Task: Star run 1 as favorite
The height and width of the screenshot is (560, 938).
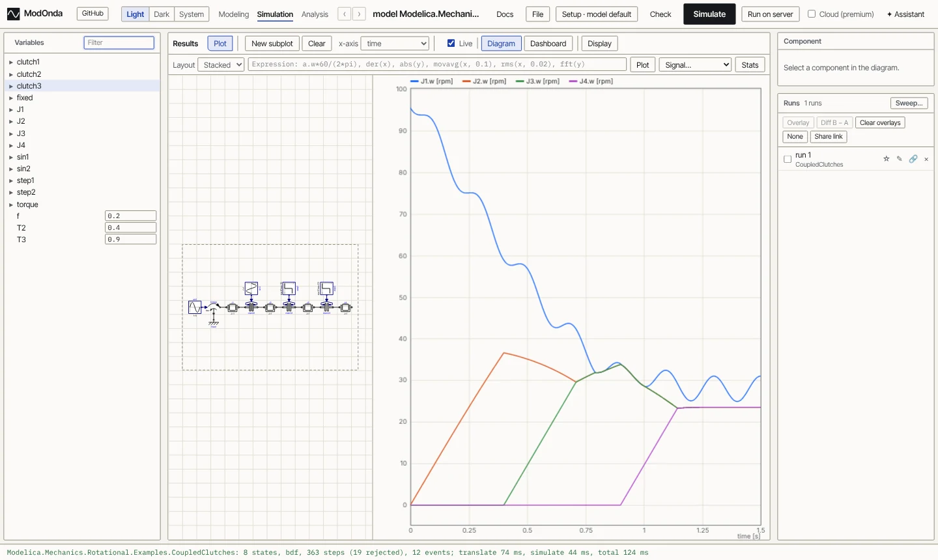Action: point(886,159)
